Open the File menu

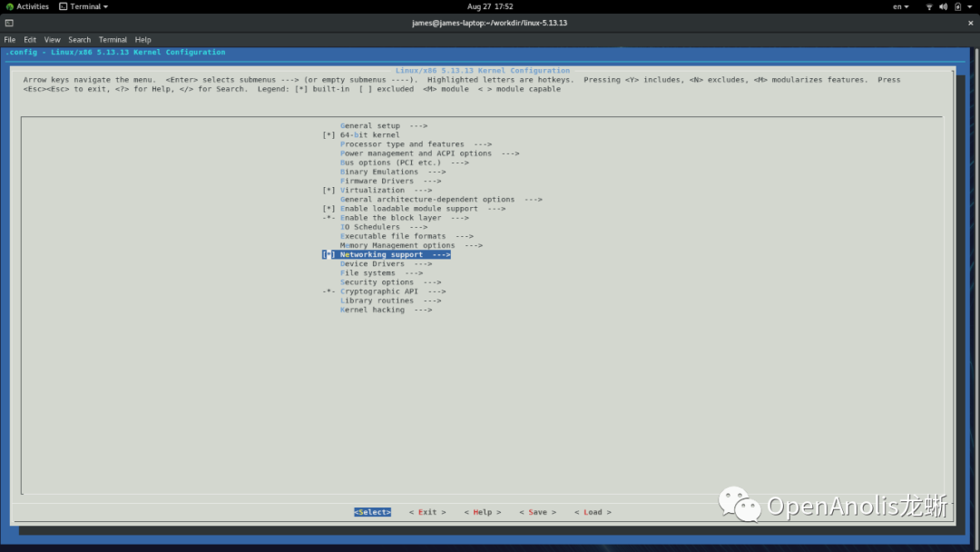(x=10, y=39)
